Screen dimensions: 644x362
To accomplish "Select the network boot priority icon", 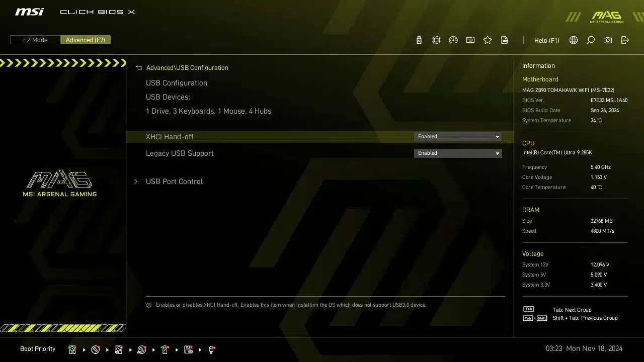I will (211, 349).
